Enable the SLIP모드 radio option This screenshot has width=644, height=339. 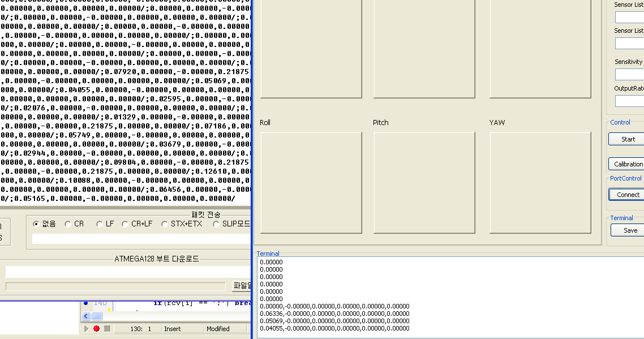[216, 224]
